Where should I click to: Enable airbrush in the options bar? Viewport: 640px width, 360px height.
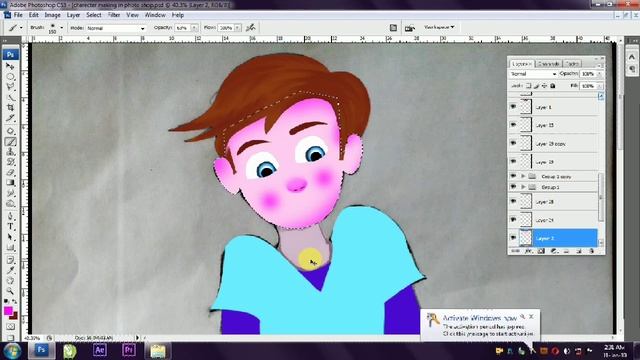(x=251, y=28)
